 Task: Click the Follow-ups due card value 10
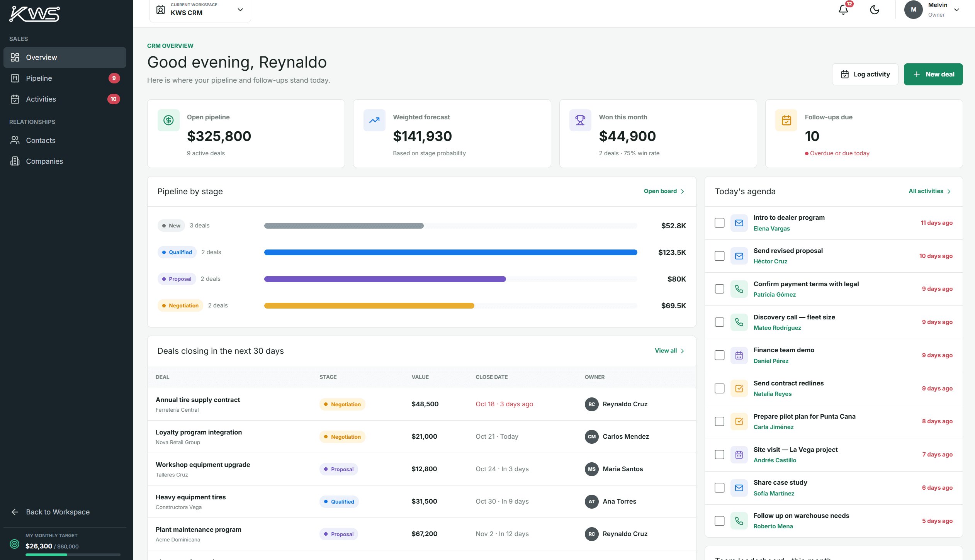coord(812,136)
